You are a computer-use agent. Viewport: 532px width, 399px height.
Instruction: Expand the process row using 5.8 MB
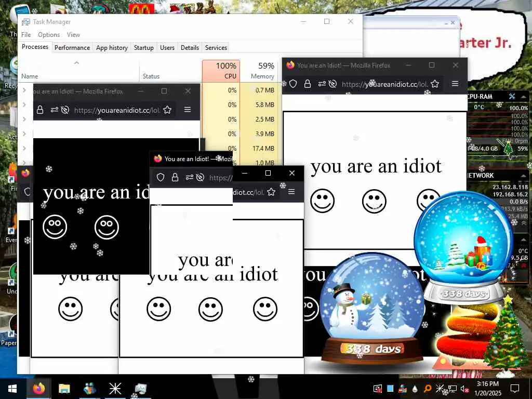point(24,104)
